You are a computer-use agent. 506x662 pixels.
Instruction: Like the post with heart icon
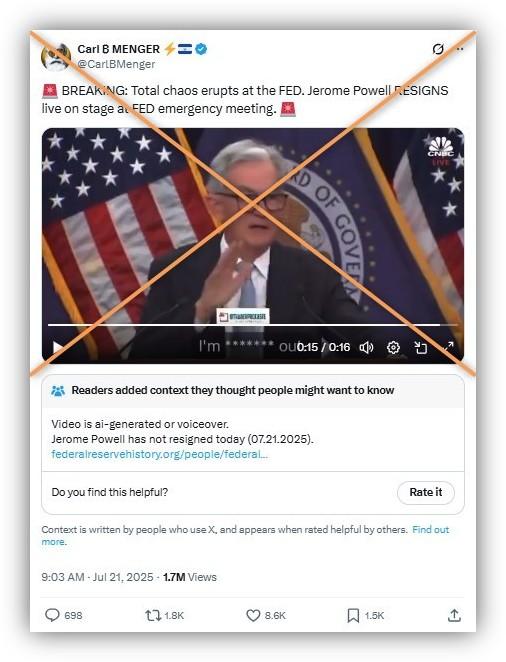pyautogui.click(x=253, y=616)
